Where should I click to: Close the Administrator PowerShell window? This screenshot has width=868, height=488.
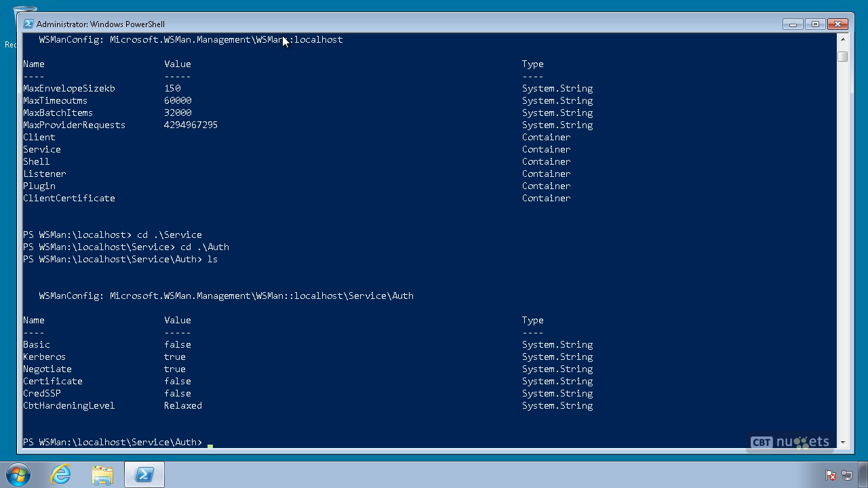pos(838,24)
